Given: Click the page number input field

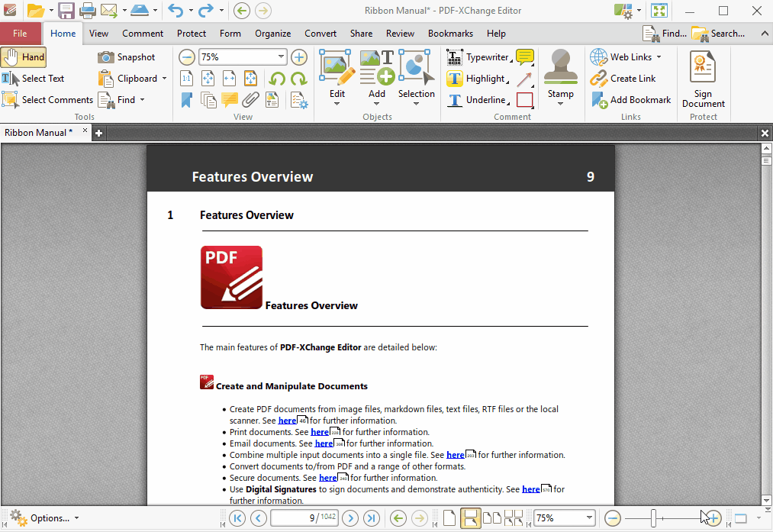Looking at the screenshot, I should coord(304,517).
